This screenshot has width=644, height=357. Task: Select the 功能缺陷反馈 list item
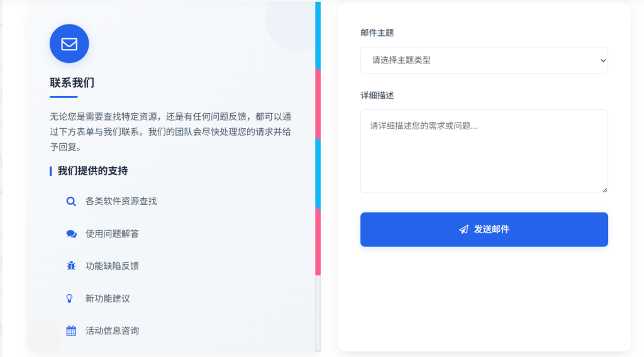click(112, 266)
